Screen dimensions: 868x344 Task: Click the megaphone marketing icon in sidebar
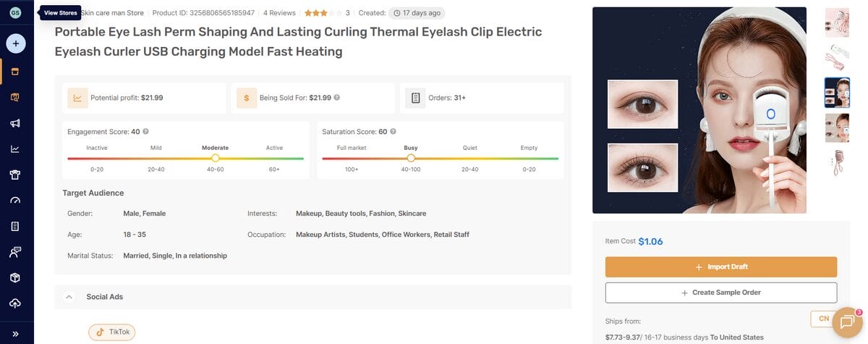coord(15,122)
